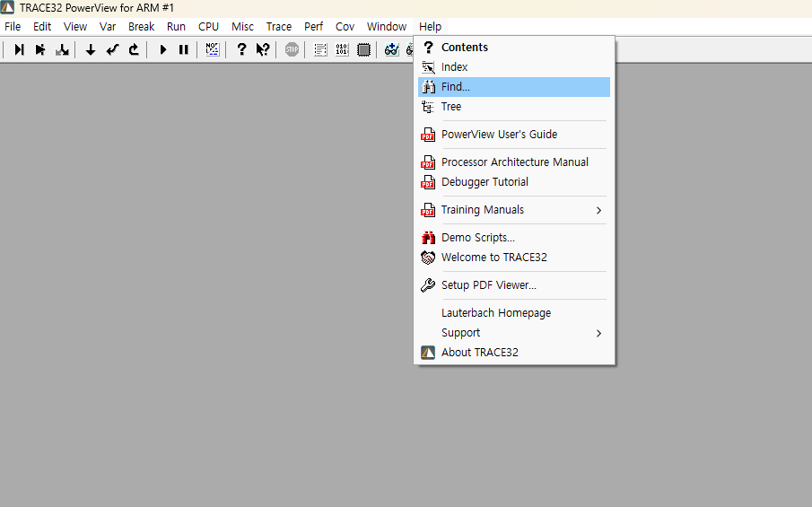
Task: Open the Processor Architecture Manual PDF
Action: point(514,162)
